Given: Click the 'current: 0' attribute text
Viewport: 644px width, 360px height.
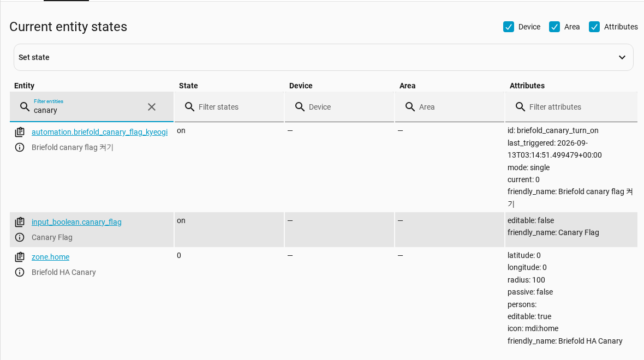Looking at the screenshot, I should pyautogui.click(x=523, y=179).
